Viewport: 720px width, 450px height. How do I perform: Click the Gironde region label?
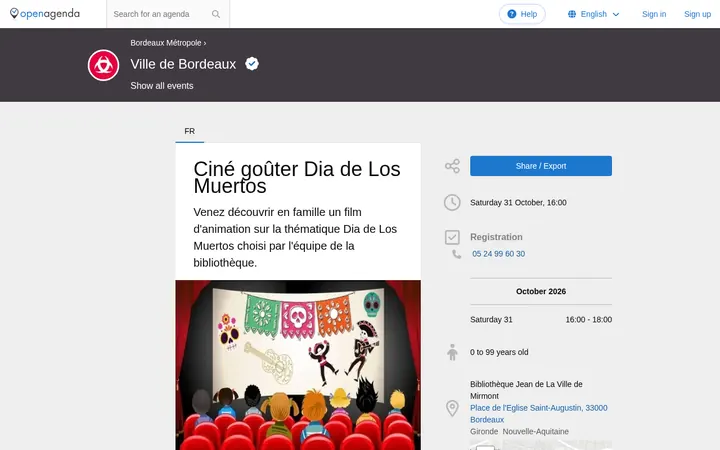tap(484, 432)
